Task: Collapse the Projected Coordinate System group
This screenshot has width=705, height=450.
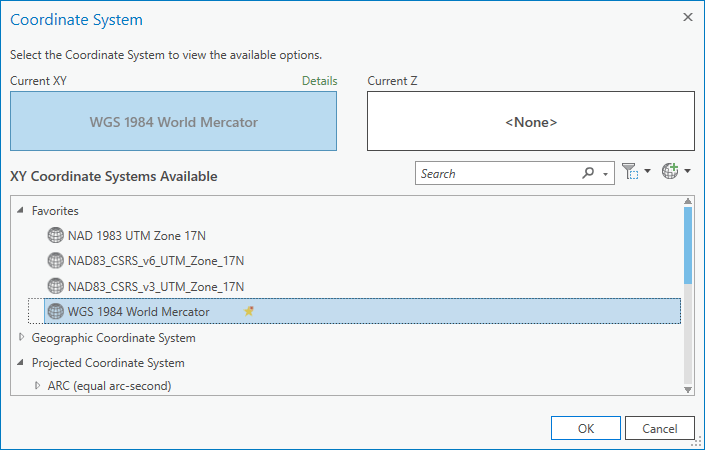Action: click(20, 362)
